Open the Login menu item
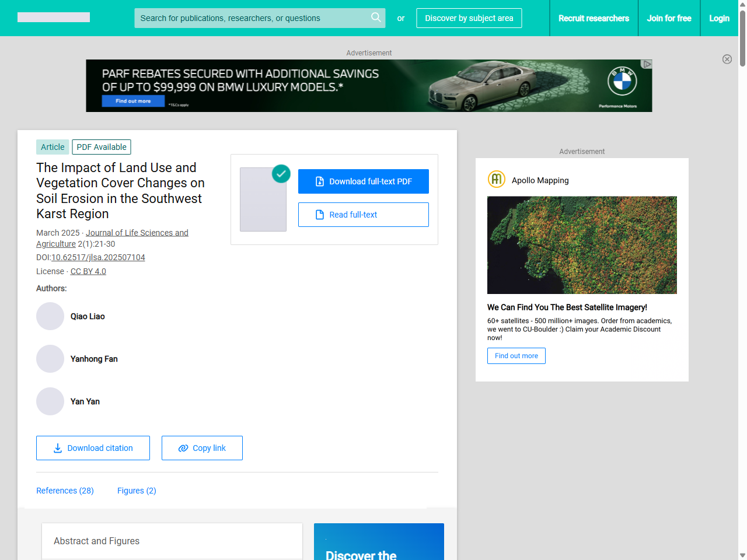This screenshot has width=747, height=560. (719, 18)
